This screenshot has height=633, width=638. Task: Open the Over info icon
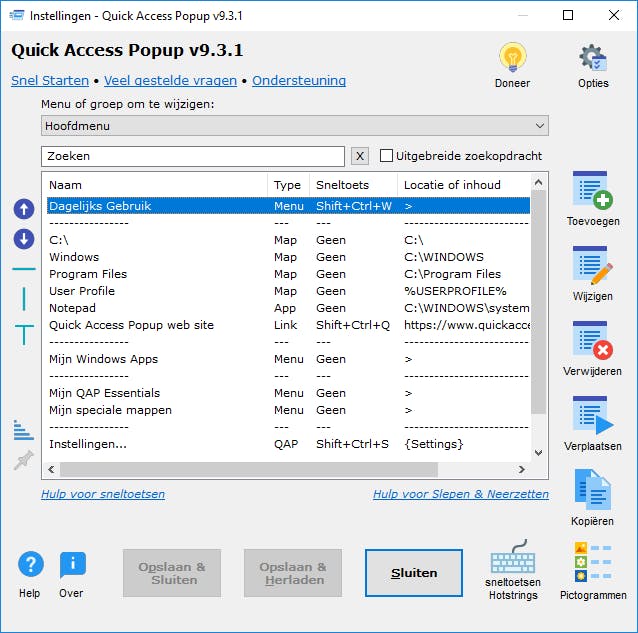point(72,565)
